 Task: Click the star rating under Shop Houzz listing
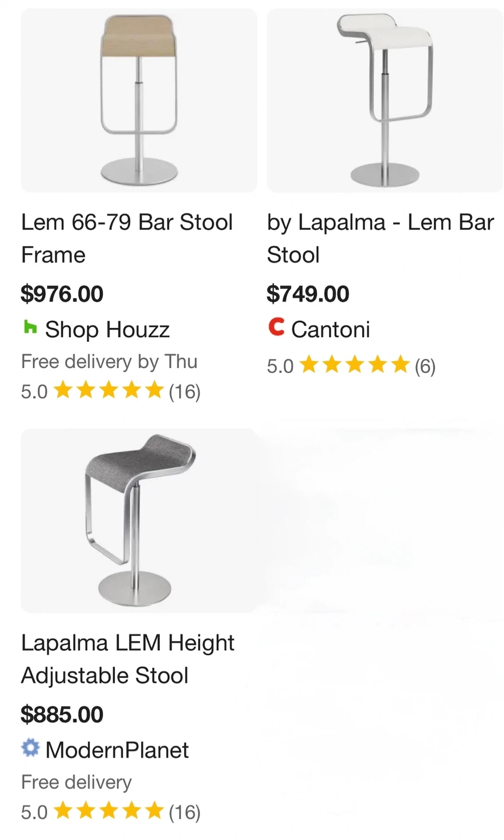click(108, 390)
